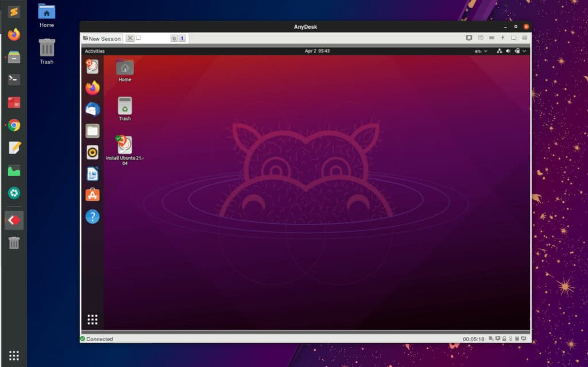Click Activities in the remote Ubuntu session
588x367 pixels.
[x=95, y=51]
